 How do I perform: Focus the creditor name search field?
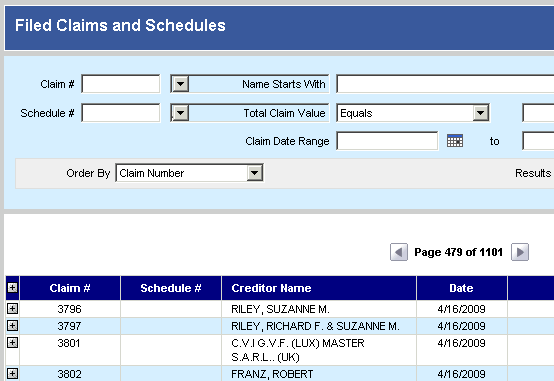click(x=445, y=84)
